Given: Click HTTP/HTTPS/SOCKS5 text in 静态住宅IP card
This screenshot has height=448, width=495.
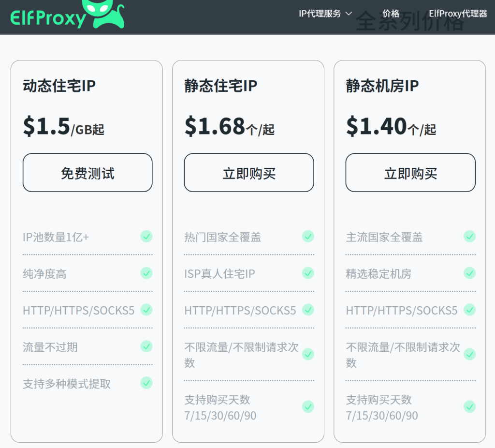Looking at the screenshot, I should pyautogui.click(x=240, y=310).
